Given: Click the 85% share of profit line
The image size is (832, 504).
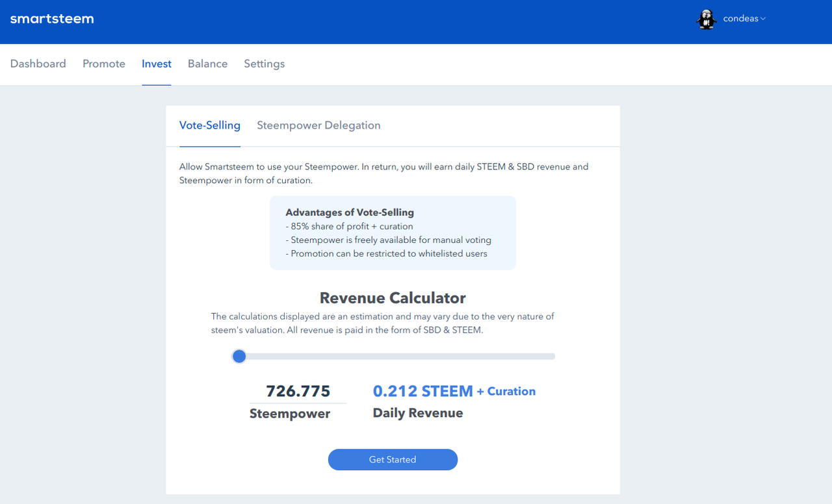Looking at the screenshot, I should pos(350,227).
